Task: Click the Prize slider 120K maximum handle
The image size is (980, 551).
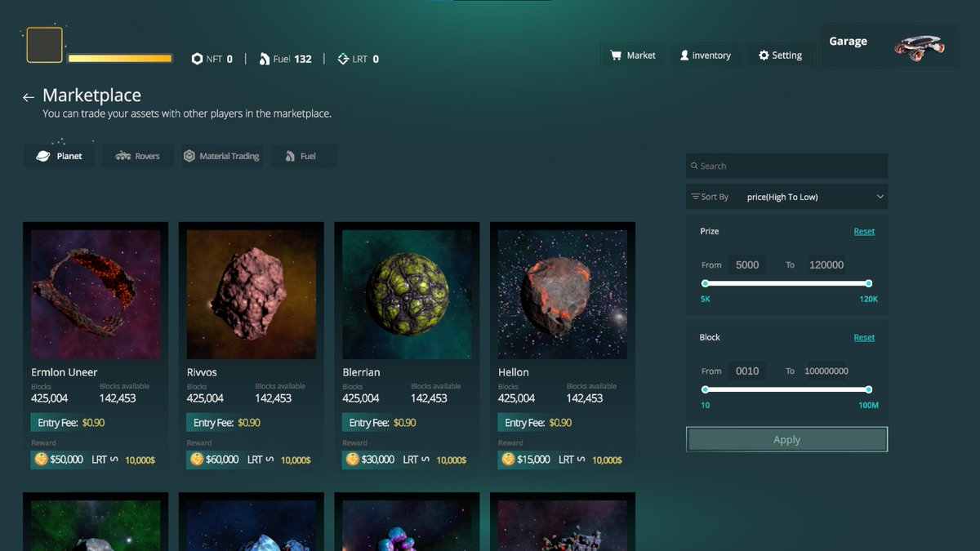Action: (x=868, y=283)
